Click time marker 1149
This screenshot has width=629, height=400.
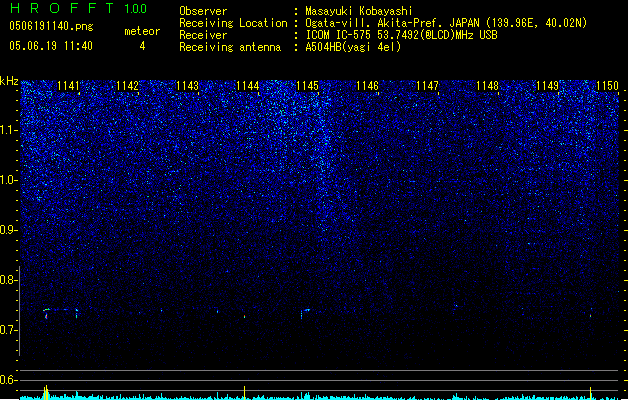tap(548, 86)
